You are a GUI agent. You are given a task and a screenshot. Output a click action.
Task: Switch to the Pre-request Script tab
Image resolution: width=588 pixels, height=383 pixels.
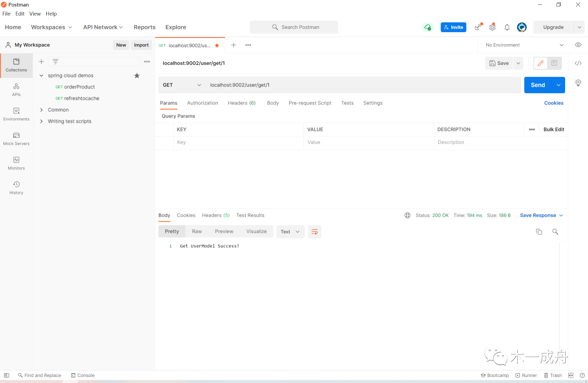coord(310,103)
